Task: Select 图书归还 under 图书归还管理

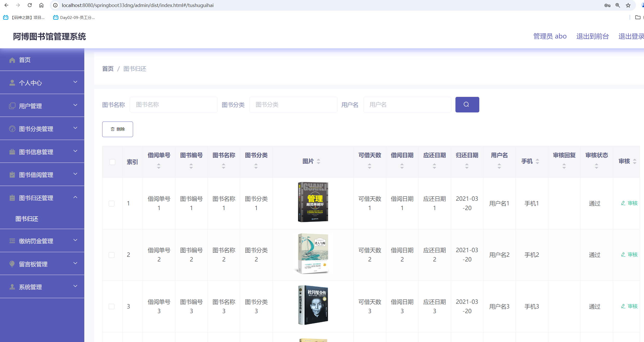Action: (x=27, y=219)
